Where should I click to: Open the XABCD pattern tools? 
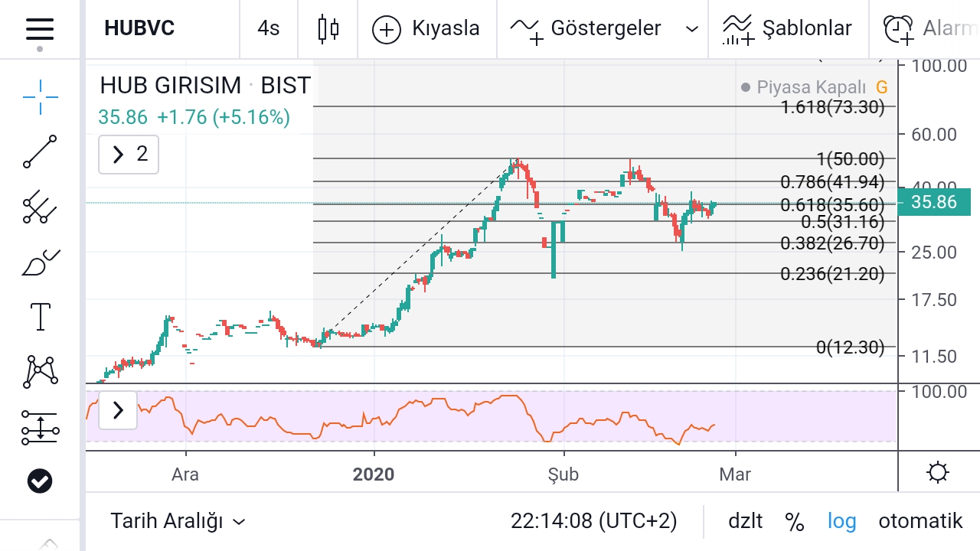point(40,371)
